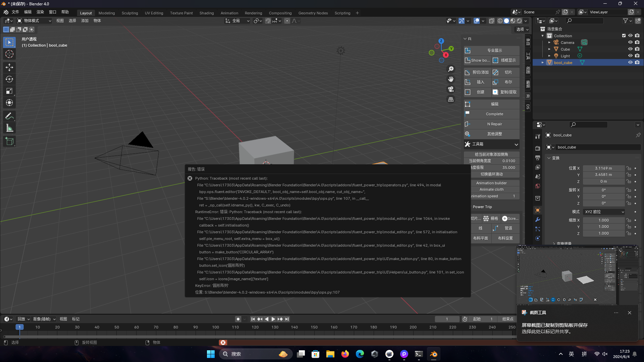Screen dimensions: 644x362
Task: Toggle proportional editing button
Action: coord(287,21)
